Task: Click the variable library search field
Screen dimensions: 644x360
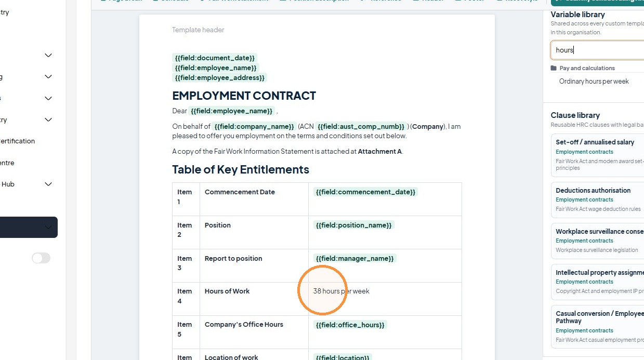Action: pos(597,50)
